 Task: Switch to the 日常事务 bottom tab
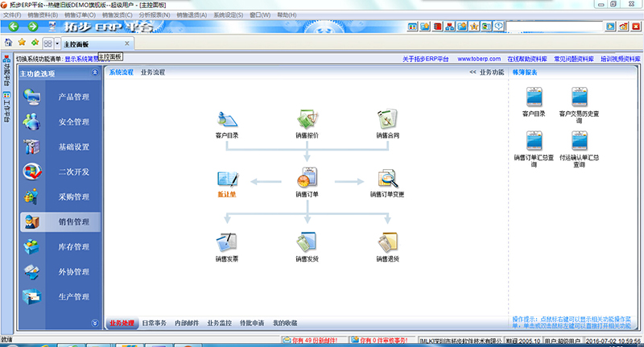155,323
